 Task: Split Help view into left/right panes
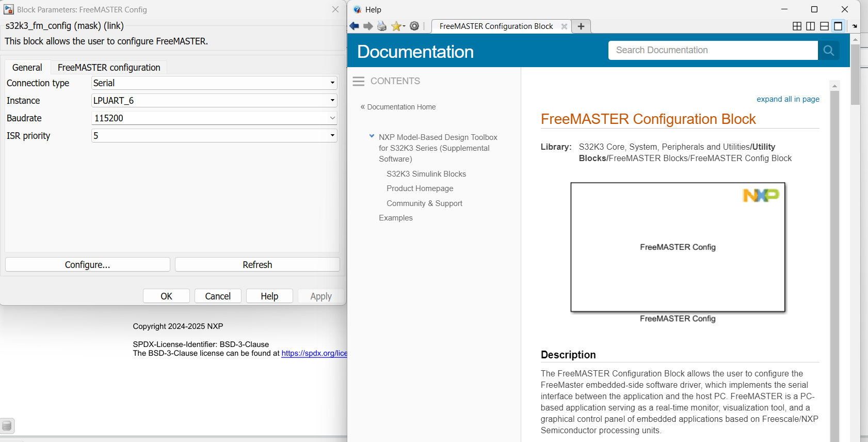pyautogui.click(x=811, y=26)
